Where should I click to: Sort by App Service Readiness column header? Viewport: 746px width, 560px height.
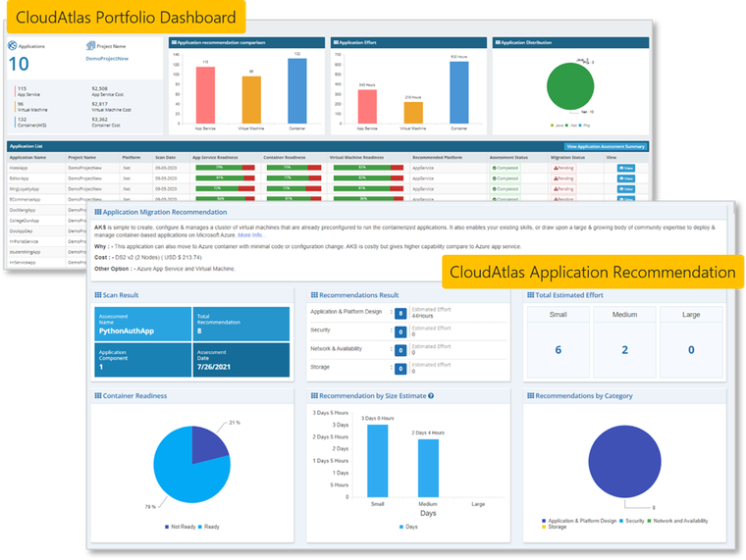(x=215, y=157)
